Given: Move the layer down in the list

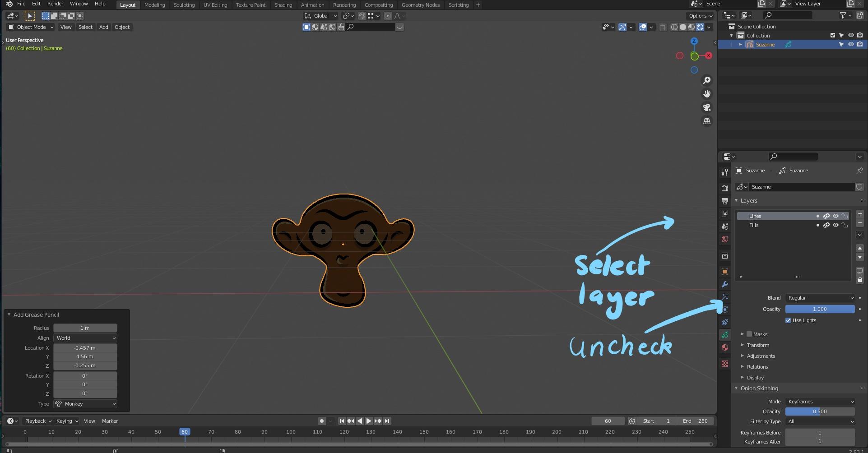Looking at the screenshot, I should pos(860,257).
